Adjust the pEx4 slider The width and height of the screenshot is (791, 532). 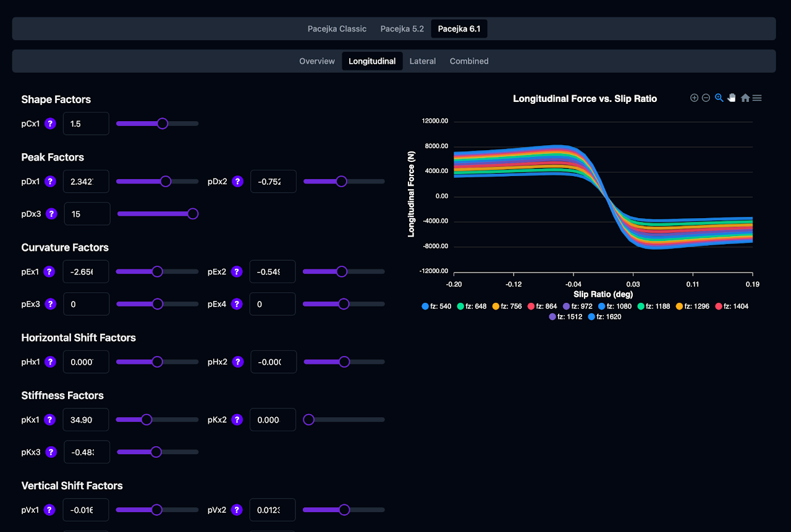(x=344, y=304)
